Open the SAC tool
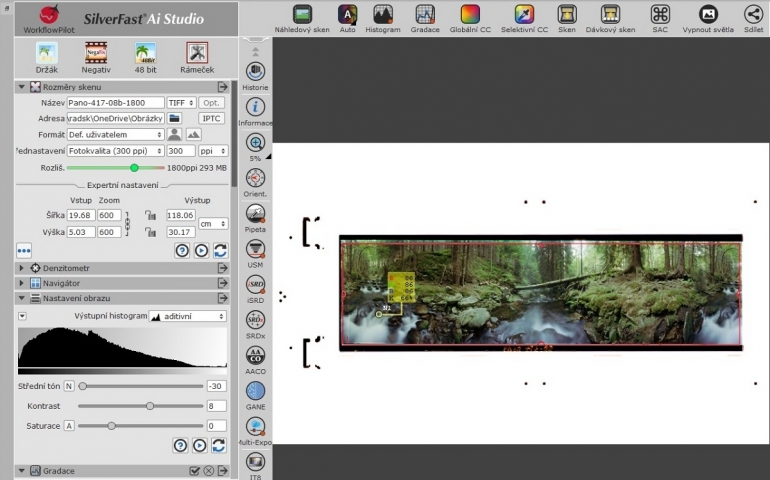Screen dimensions: 770x480 click(660, 15)
